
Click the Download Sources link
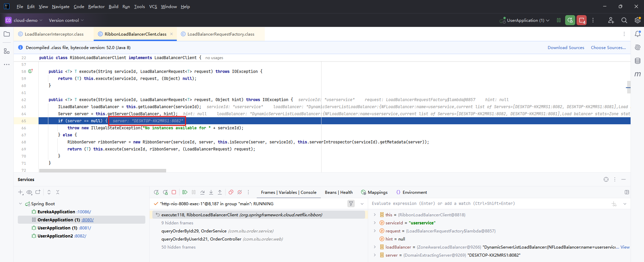pyautogui.click(x=566, y=47)
